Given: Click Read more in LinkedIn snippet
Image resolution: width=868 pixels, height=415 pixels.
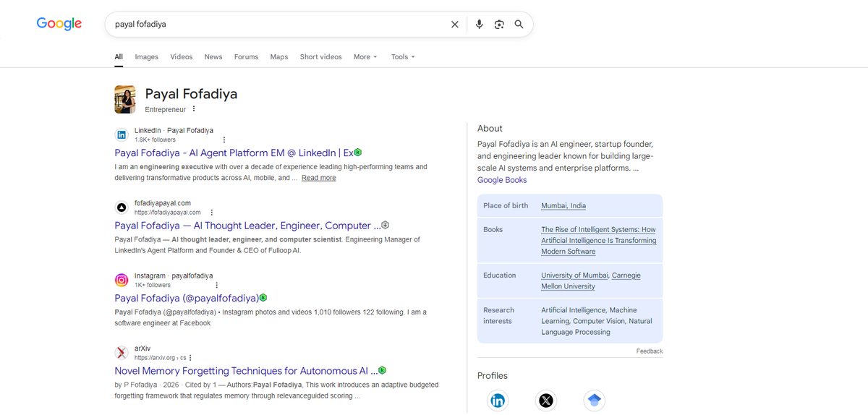Looking at the screenshot, I should [319, 178].
